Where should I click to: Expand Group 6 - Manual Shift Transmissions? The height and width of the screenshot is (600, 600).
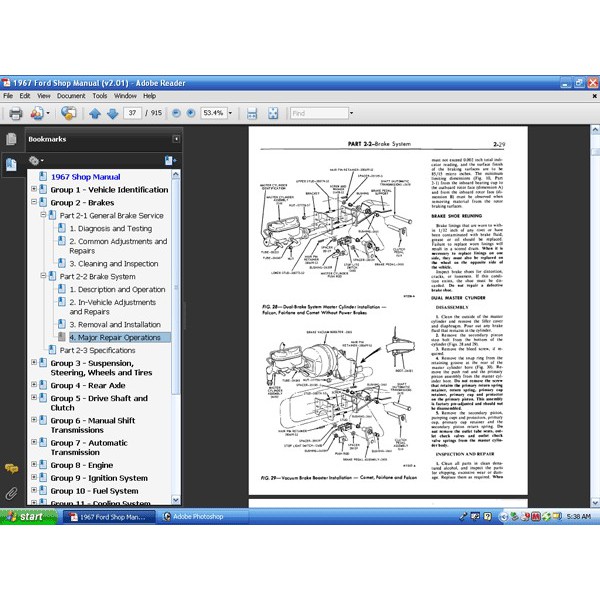coord(34,420)
